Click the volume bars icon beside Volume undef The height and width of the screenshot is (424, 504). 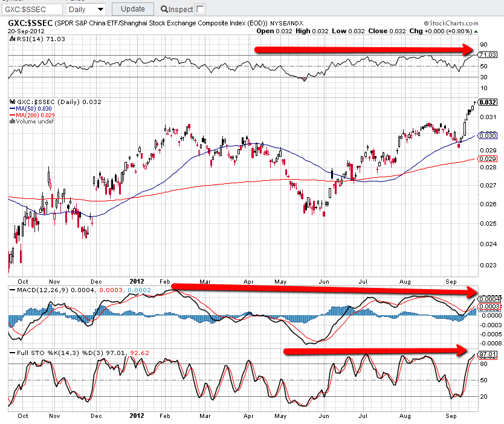click(13, 122)
